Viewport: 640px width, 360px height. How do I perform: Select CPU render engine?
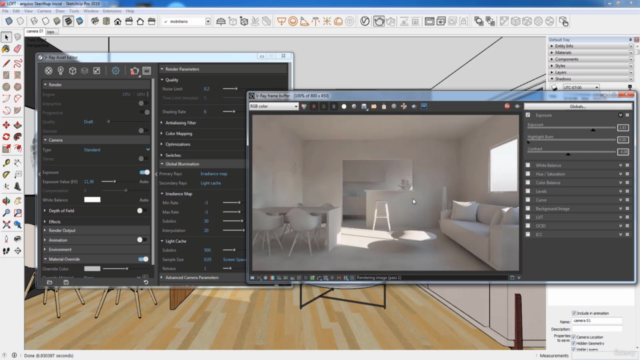pos(126,94)
